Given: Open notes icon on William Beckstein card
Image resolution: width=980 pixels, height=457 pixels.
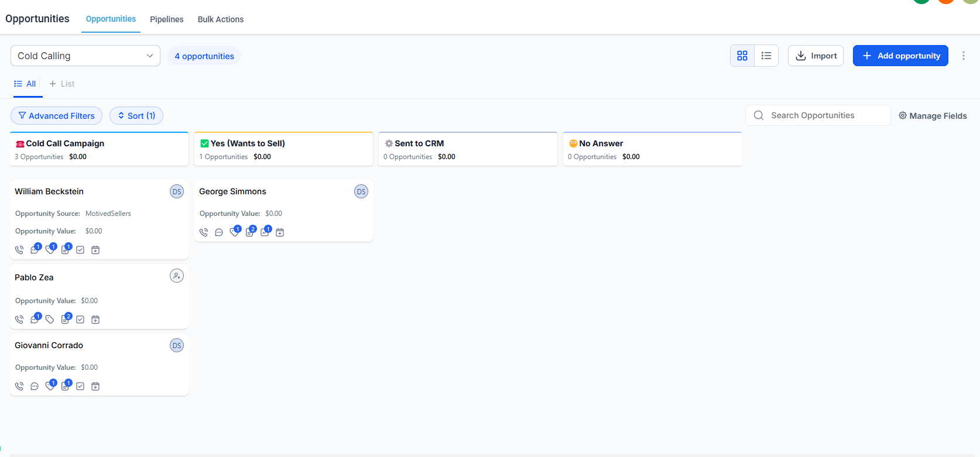Looking at the screenshot, I should click(65, 250).
